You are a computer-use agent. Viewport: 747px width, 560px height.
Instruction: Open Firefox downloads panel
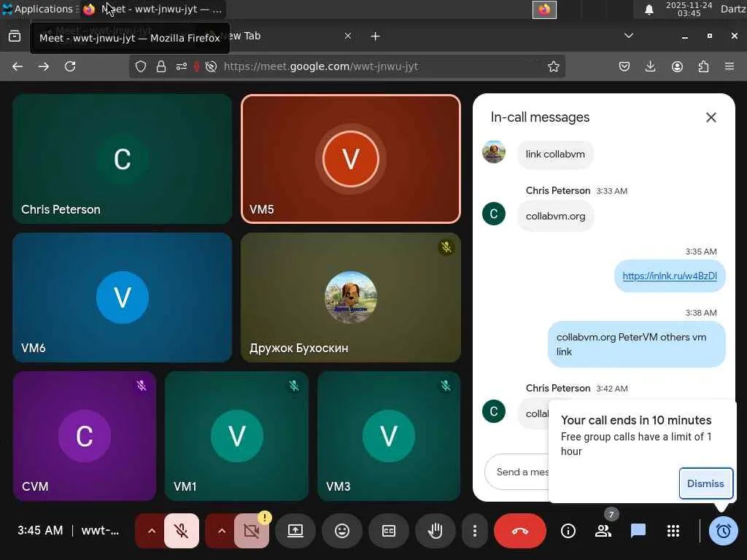click(650, 66)
